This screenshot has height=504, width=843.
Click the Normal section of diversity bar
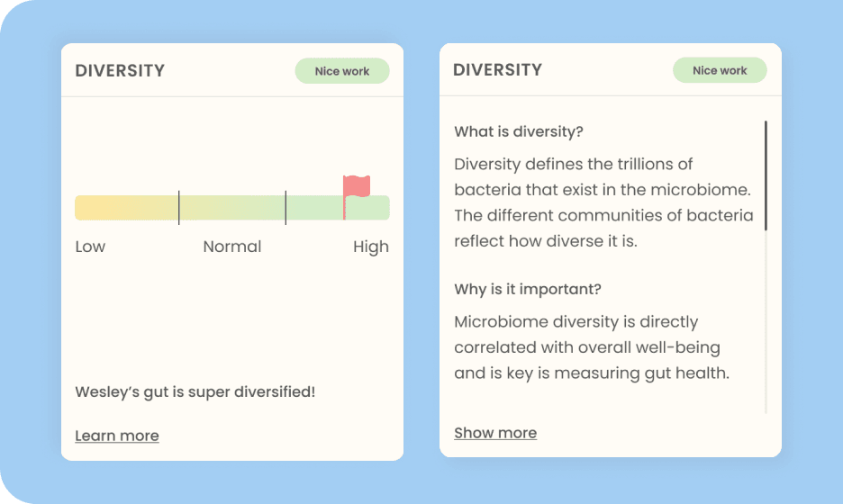pos(232,208)
